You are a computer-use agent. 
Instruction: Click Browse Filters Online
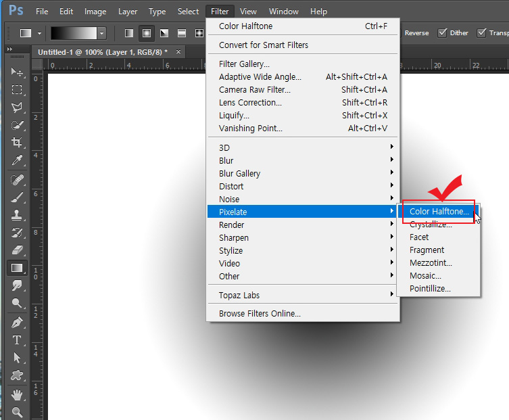coord(304,313)
